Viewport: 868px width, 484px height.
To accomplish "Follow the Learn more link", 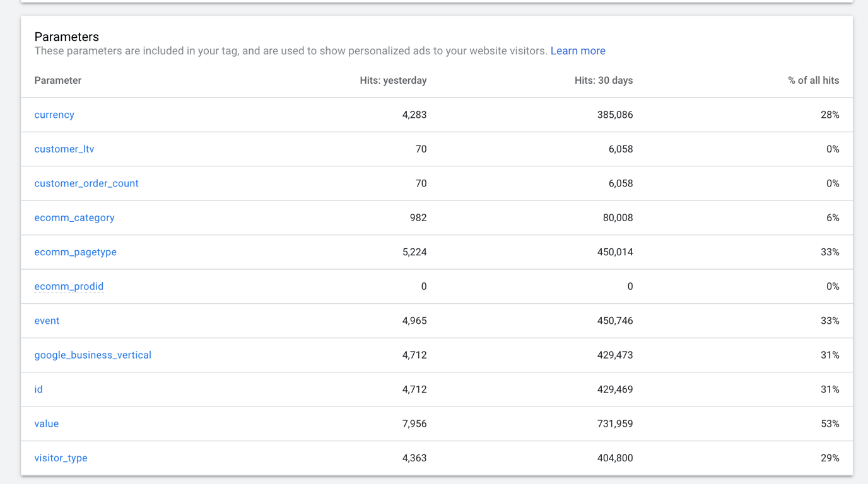I will [x=578, y=51].
